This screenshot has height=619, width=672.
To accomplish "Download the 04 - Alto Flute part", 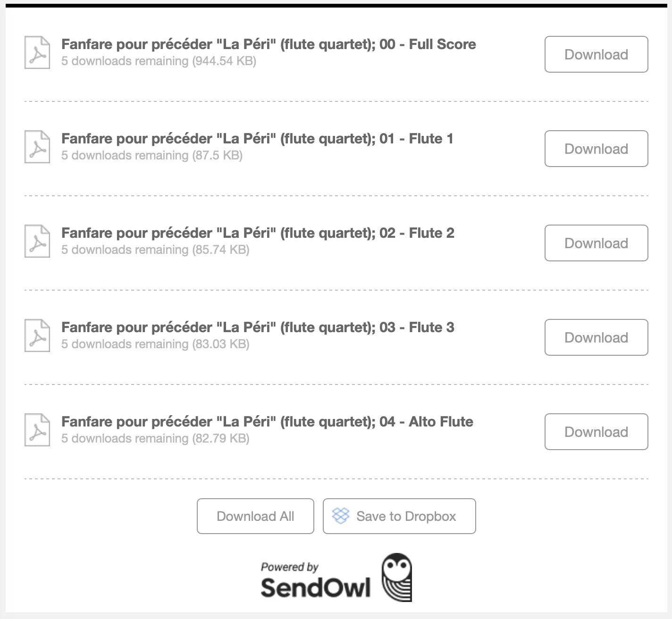I will pyautogui.click(x=596, y=432).
